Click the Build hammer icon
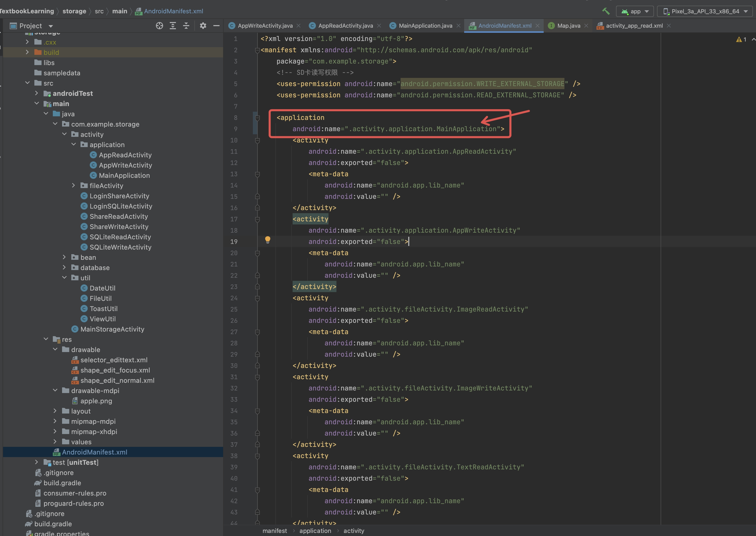This screenshot has width=756, height=536. (606, 11)
